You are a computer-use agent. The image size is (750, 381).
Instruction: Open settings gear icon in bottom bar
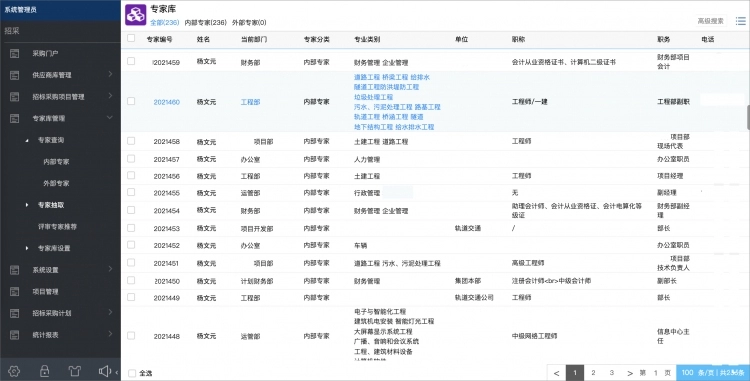click(x=14, y=371)
